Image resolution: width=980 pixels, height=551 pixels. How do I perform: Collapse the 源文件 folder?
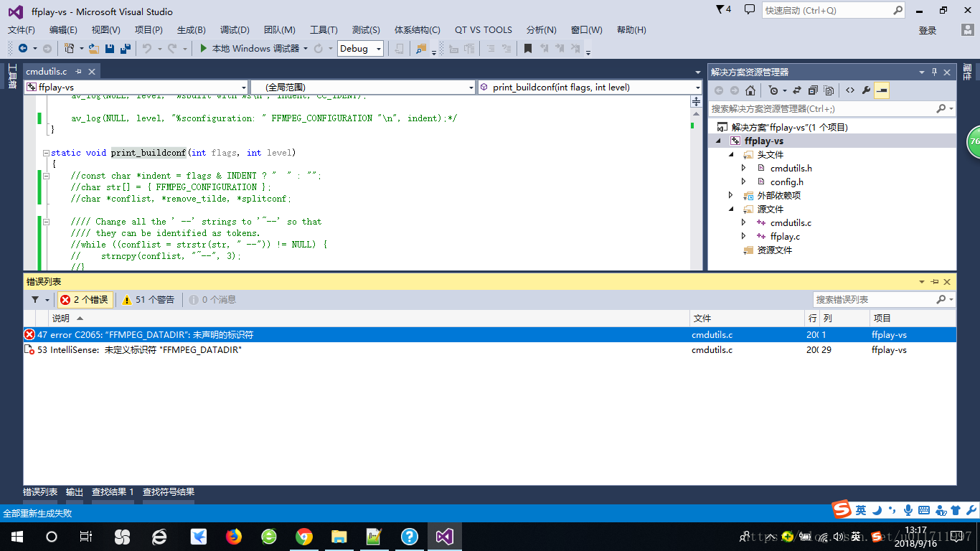coord(731,209)
